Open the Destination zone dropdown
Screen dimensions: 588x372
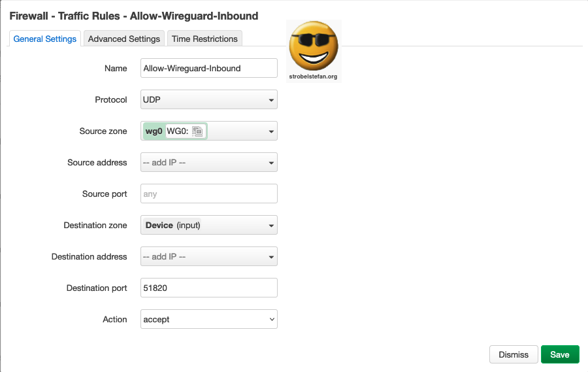click(209, 226)
